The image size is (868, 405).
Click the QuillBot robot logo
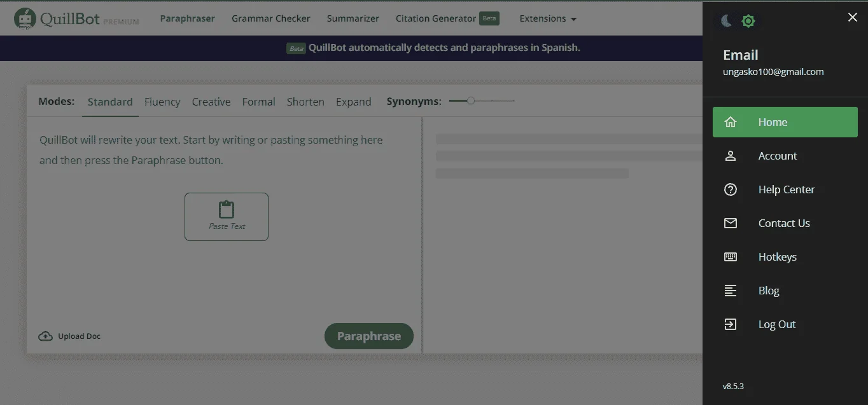pyautogui.click(x=25, y=19)
